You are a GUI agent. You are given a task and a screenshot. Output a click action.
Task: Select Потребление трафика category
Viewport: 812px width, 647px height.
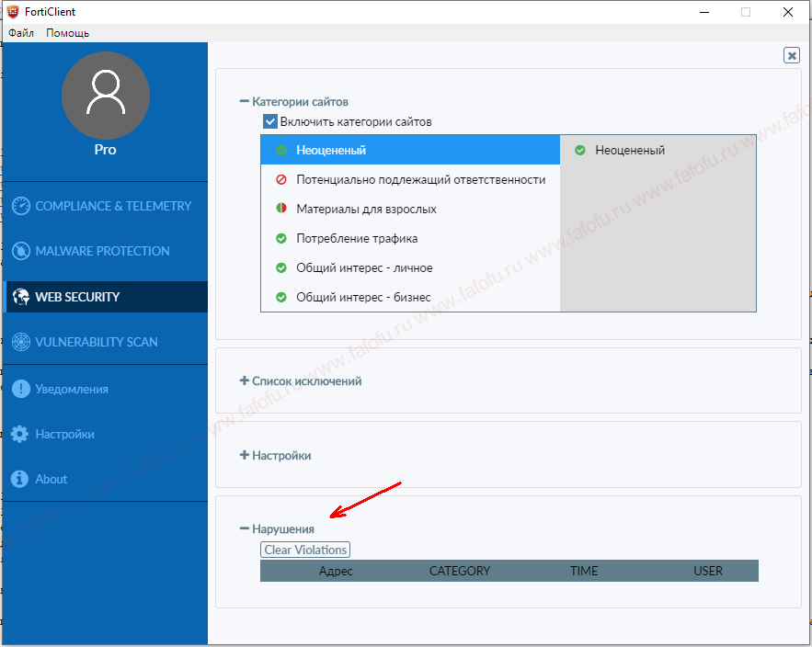(x=410, y=238)
